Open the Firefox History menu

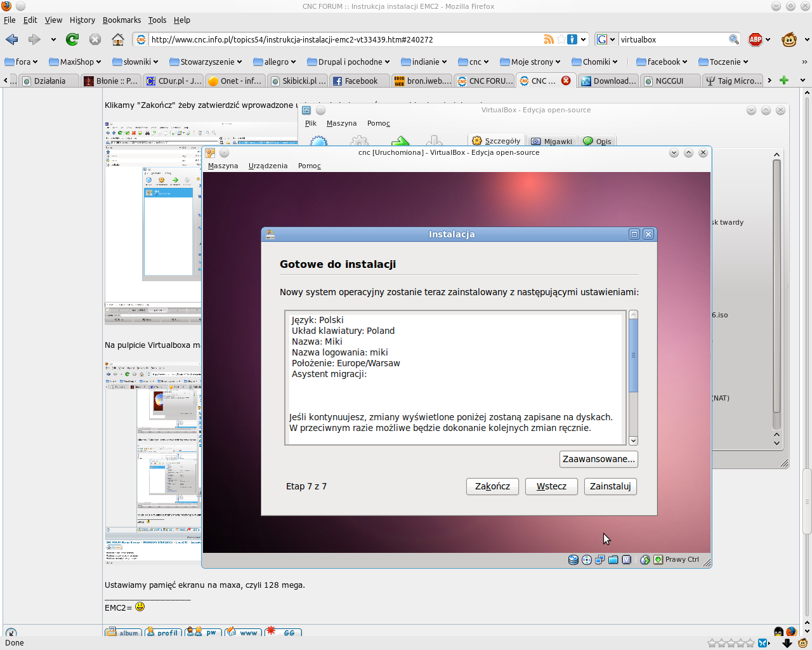[82, 20]
